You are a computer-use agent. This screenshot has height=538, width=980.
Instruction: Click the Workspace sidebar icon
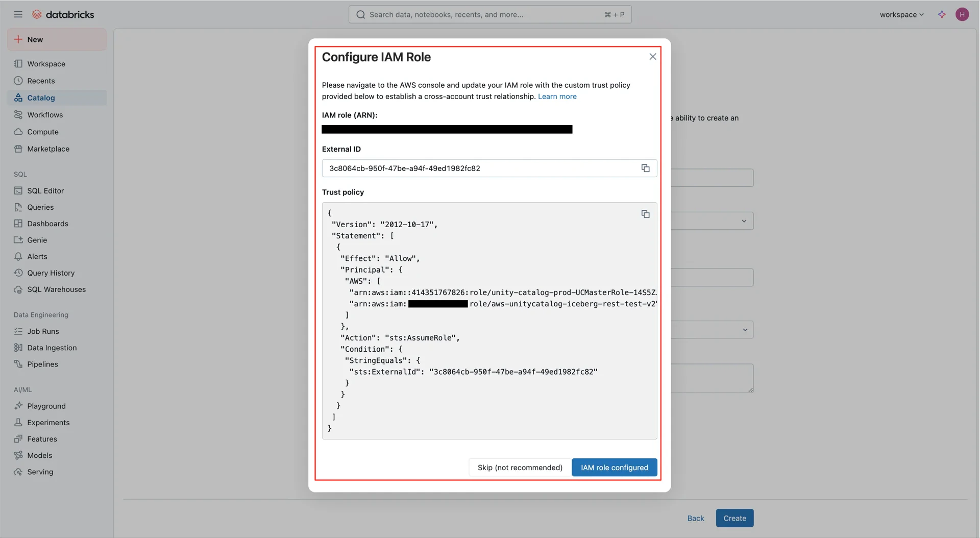(x=18, y=64)
